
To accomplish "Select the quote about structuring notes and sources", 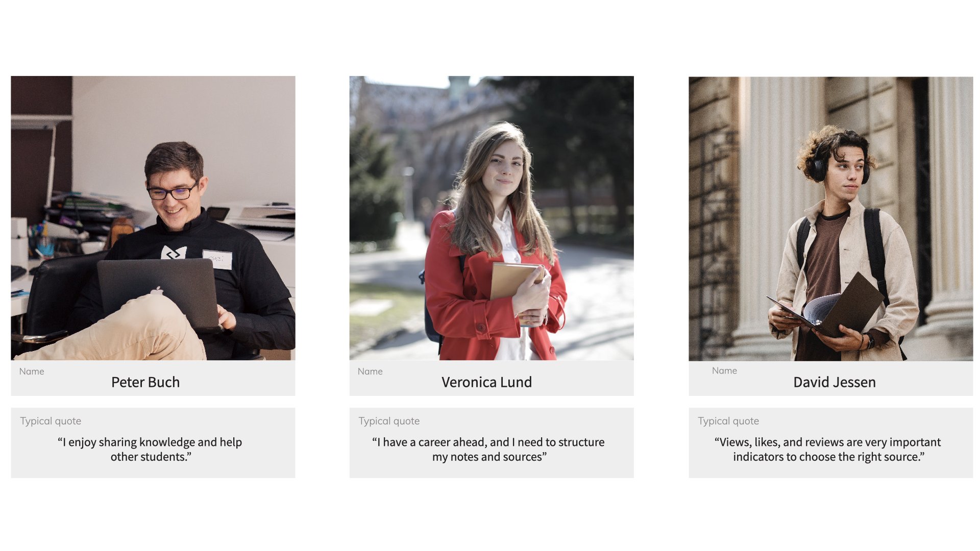I will [x=488, y=449].
